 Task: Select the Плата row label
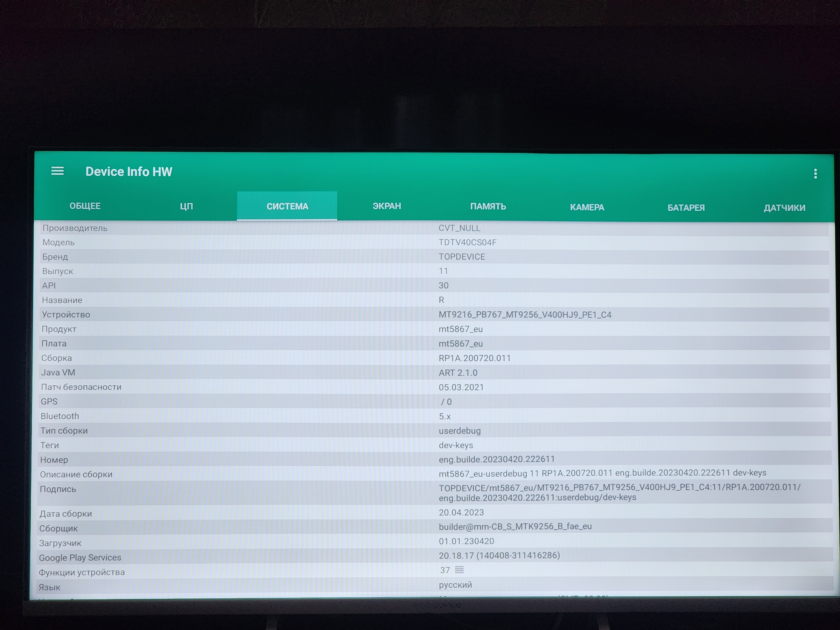pyautogui.click(x=54, y=344)
